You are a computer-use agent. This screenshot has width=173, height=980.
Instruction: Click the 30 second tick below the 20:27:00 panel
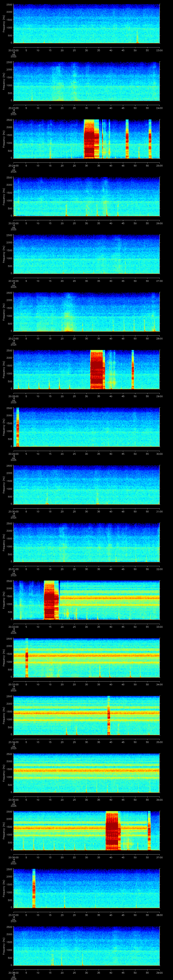[x=87, y=339]
